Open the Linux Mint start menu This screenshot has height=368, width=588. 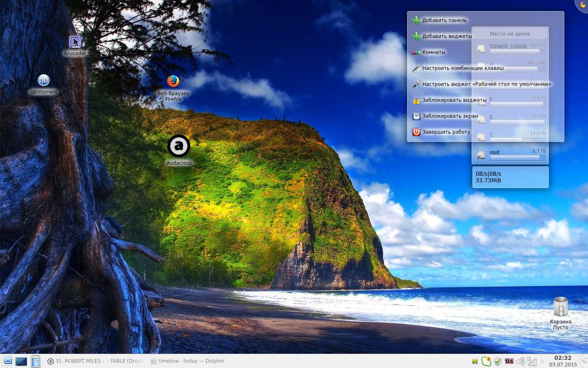click(7, 361)
